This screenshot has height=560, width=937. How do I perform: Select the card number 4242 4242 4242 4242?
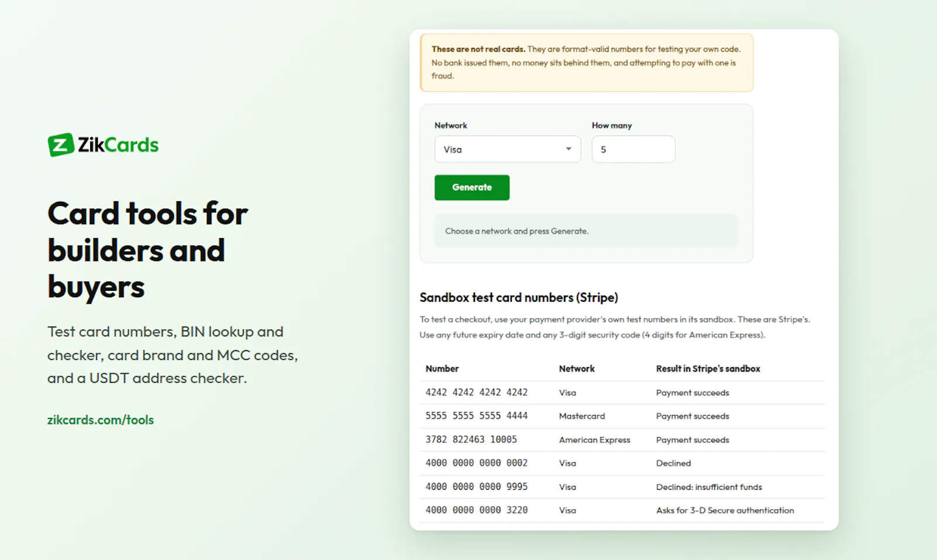tap(477, 392)
